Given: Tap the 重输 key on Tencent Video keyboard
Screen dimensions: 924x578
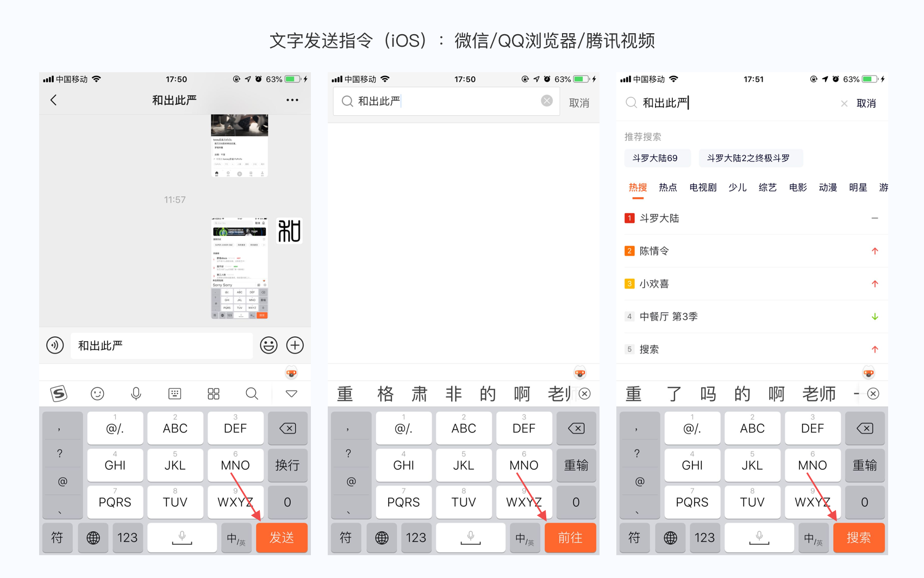Looking at the screenshot, I should 865,465.
